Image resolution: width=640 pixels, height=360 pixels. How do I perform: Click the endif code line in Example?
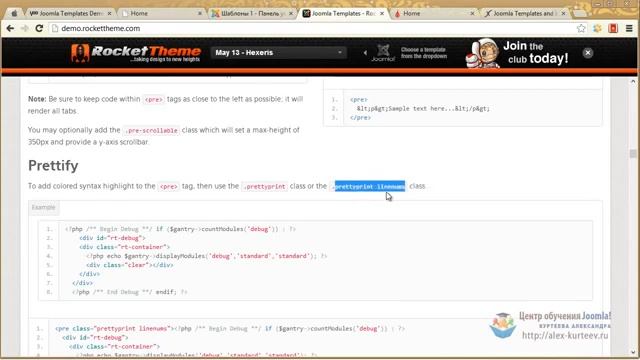tap(130, 292)
